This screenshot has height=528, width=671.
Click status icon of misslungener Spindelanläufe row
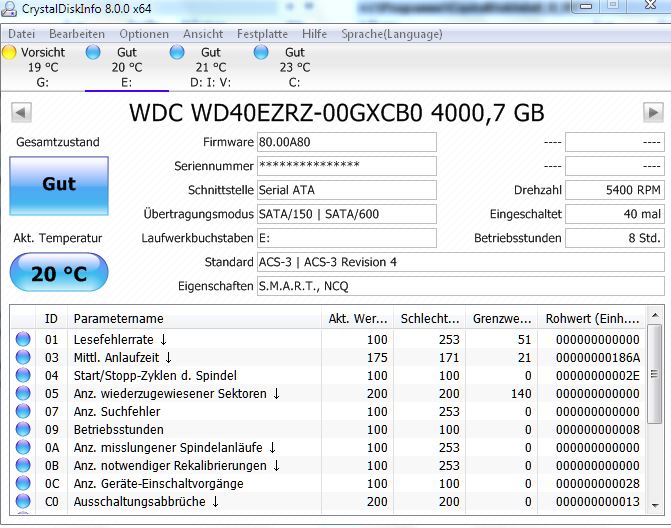pos(23,447)
